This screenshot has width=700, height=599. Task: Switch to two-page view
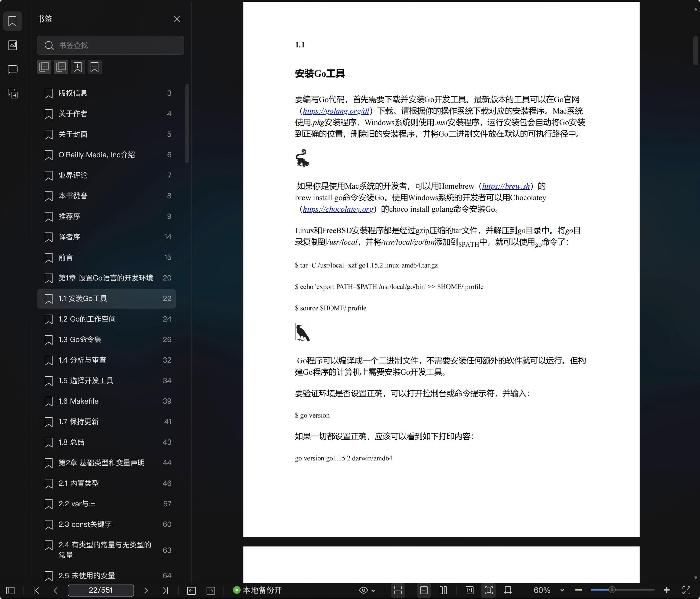coord(443,590)
